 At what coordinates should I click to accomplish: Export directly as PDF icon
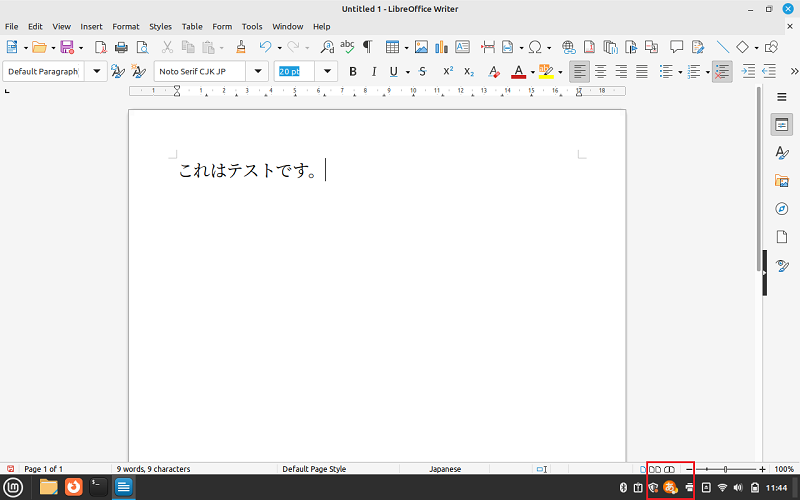point(101,47)
